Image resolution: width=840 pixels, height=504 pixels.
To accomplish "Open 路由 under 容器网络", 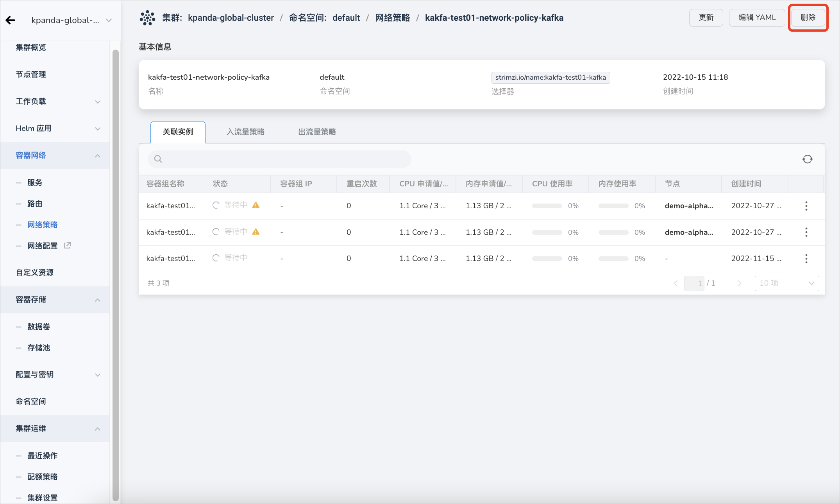I will 35,204.
